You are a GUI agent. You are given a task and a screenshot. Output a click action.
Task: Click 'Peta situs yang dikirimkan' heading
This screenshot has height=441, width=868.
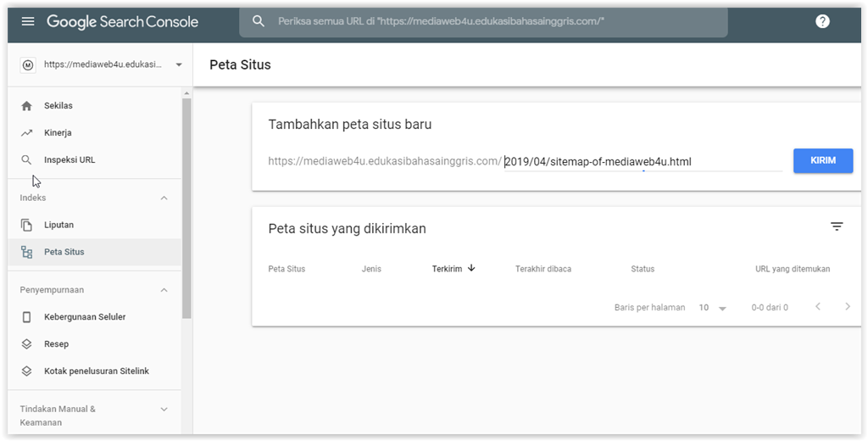pyautogui.click(x=347, y=229)
